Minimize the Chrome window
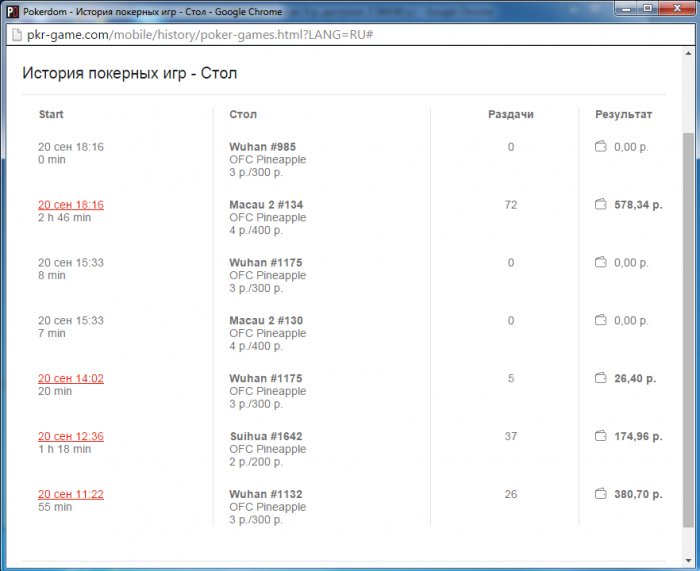The image size is (700, 571). click(x=627, y=8)
